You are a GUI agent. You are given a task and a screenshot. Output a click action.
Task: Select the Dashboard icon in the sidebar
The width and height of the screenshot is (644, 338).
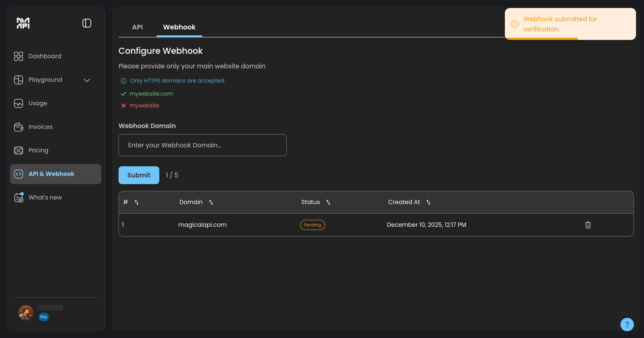tap(18, 56)
